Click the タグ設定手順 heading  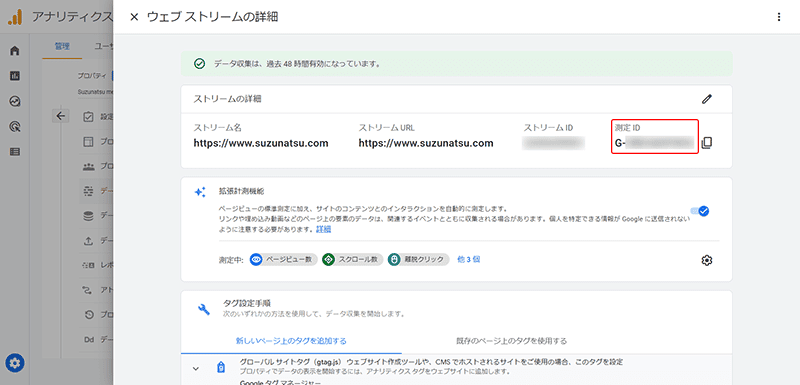point(247,304)
